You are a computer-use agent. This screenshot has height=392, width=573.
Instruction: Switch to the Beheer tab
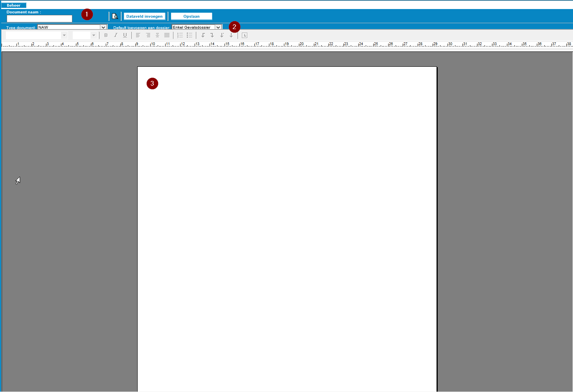tap(14, 5)
